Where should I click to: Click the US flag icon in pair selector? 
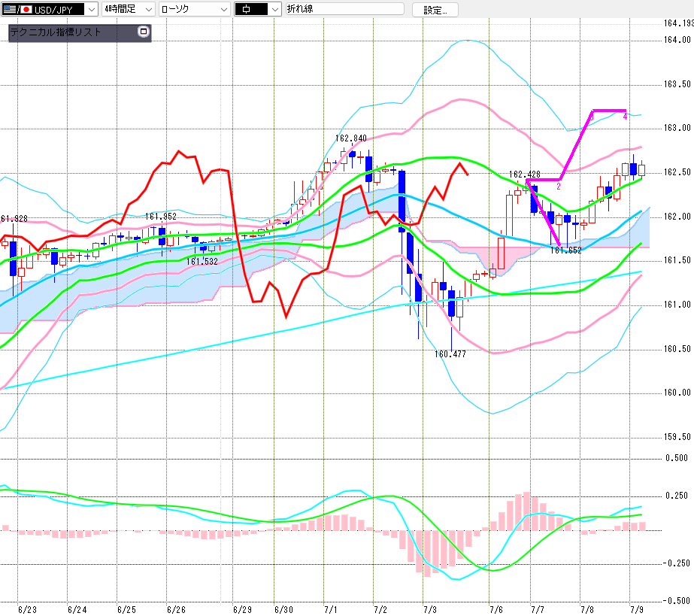click(9, 9)
